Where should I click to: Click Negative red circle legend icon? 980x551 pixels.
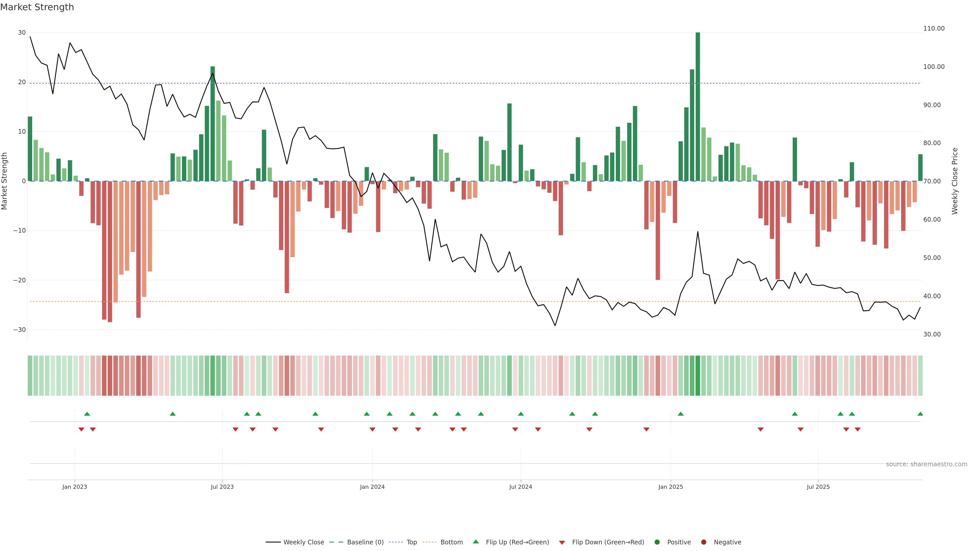(x=703, y=542)
